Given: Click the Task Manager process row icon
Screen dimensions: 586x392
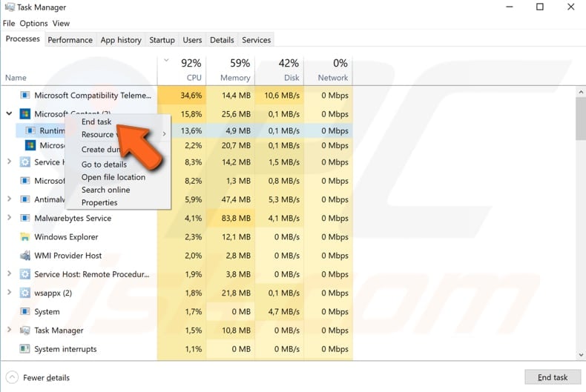Looking at the screenshot, I should pos(24,330).
